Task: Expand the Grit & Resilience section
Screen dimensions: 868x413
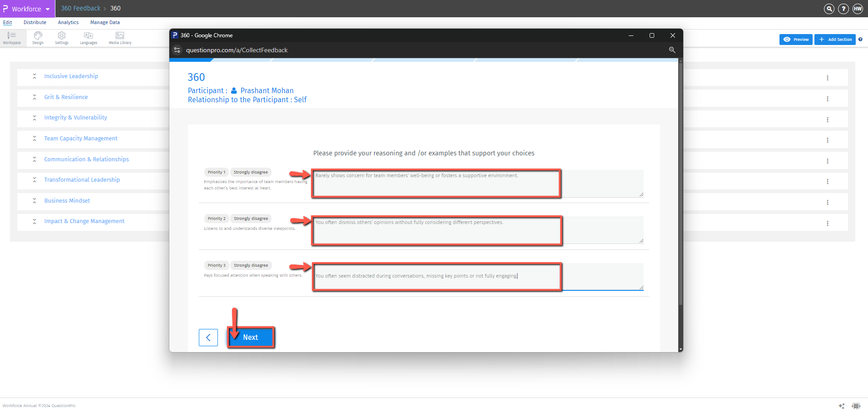Action: [x=35, y=97]
